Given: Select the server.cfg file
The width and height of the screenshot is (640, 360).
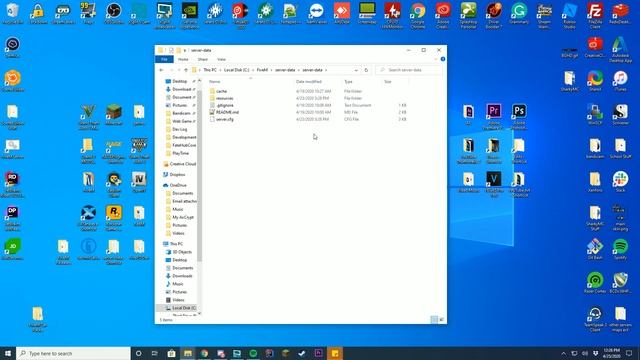Looking at the screenshot, I should tap(224, 119).
